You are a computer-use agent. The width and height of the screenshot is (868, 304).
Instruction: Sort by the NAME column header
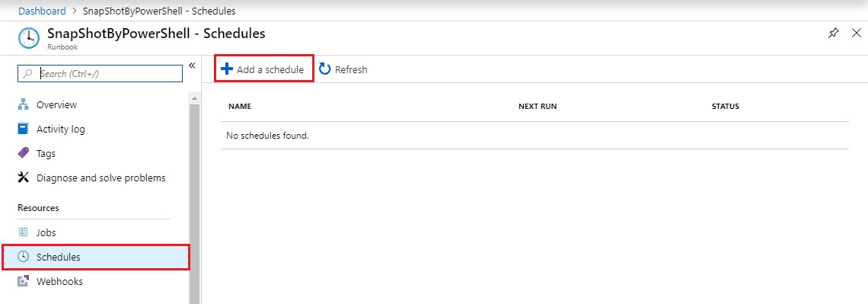pos(240,107)
